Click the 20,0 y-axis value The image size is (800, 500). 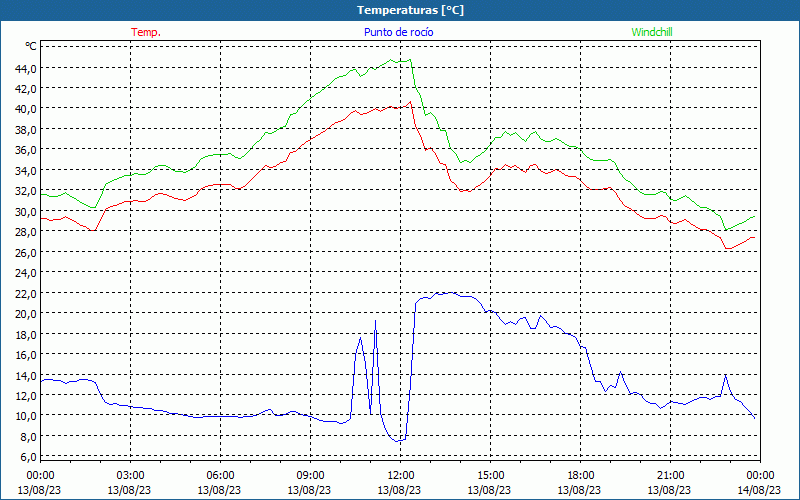26,314
